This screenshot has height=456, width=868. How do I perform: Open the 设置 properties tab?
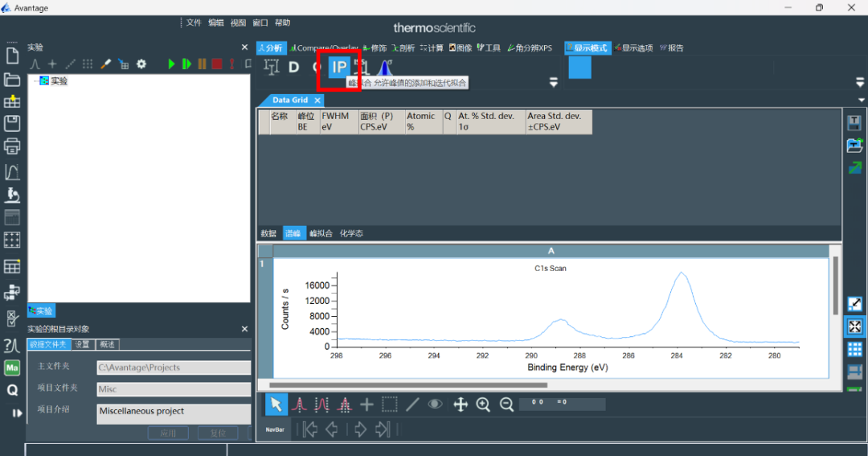click(83, 345)
